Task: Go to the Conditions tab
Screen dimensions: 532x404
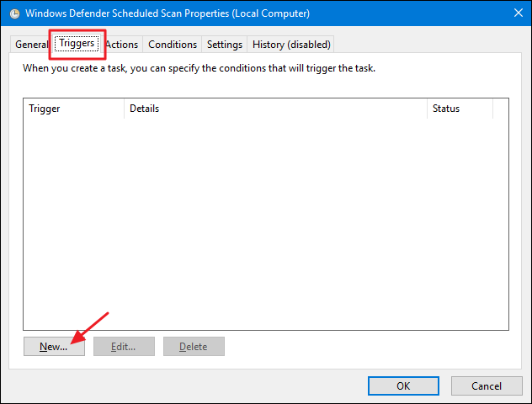Action: point(173,45)
